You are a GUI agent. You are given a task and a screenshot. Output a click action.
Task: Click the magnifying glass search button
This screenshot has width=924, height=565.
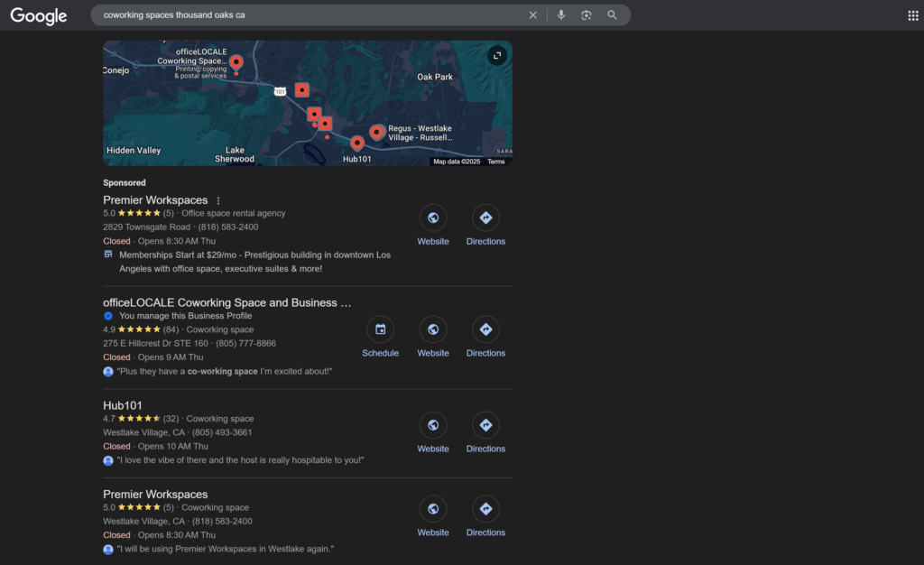click(x=613, y=15)
